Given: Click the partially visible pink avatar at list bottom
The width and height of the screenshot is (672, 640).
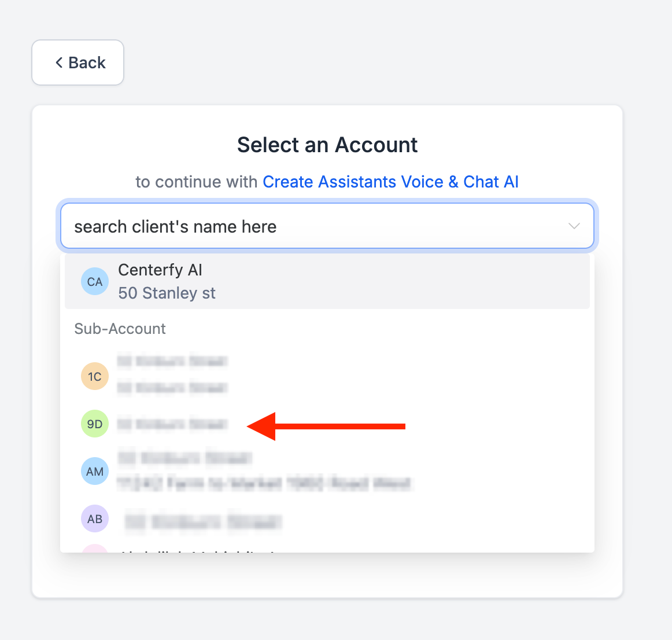Looking at the screenshot, I should click(95, 549).
